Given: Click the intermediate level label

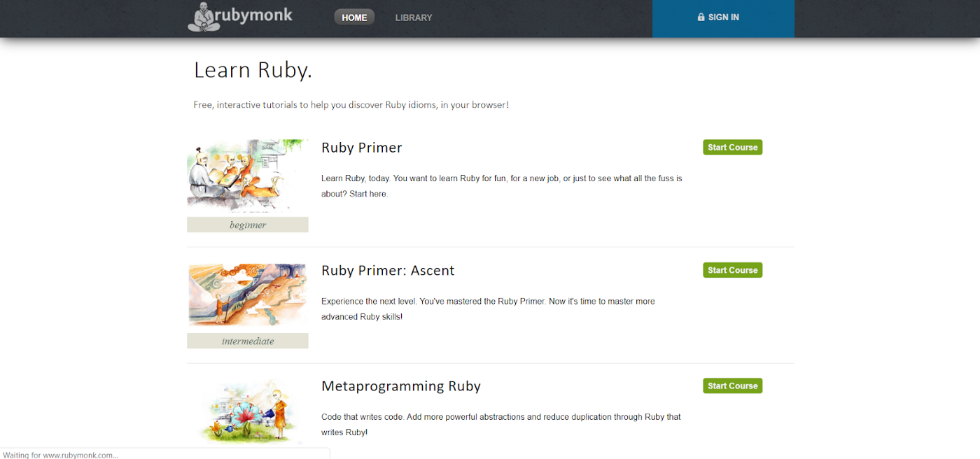Looking at the screenshot, I should [x=248, y=341].
